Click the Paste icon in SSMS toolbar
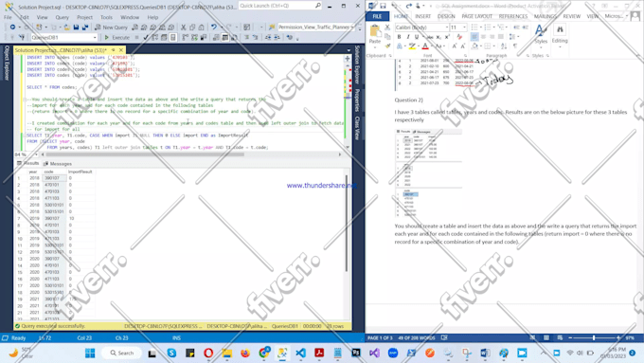This screenshot has width=644, height=363. 201,27
